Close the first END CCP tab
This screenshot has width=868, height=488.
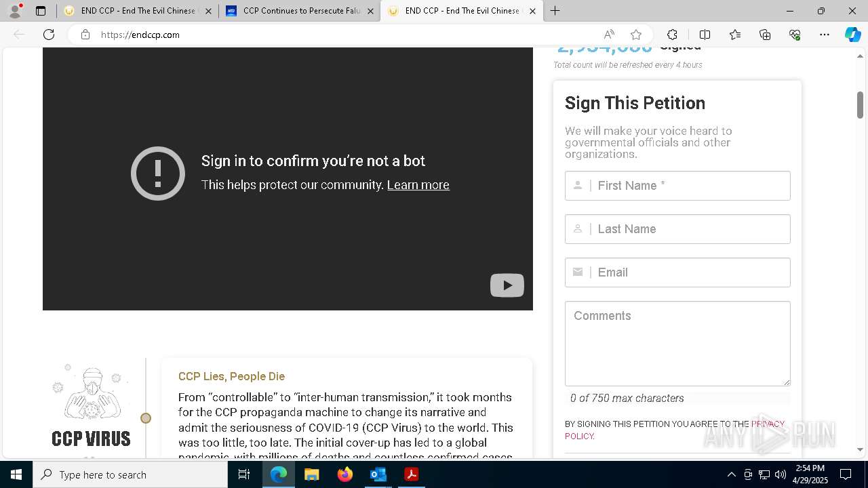tap(208, 11)
